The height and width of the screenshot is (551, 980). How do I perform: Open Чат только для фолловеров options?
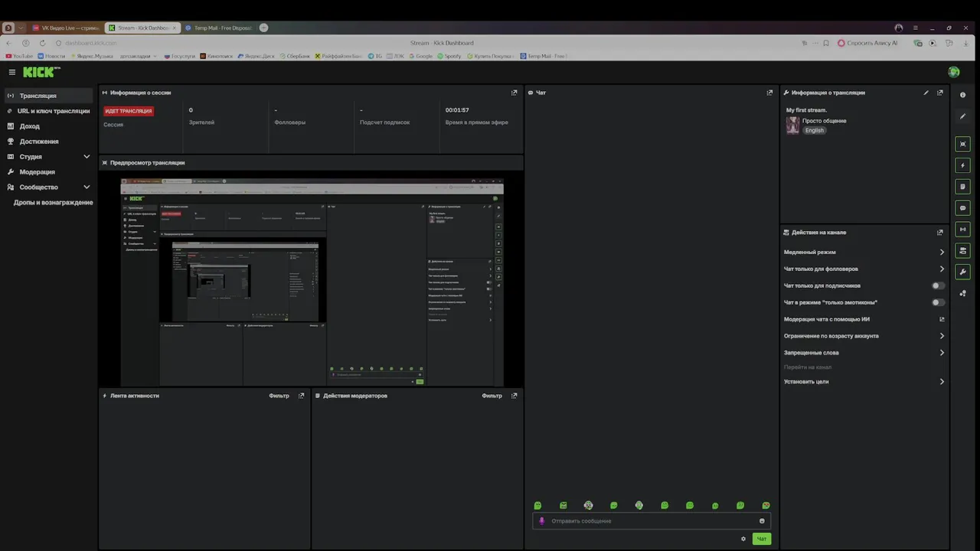point(864,269)
